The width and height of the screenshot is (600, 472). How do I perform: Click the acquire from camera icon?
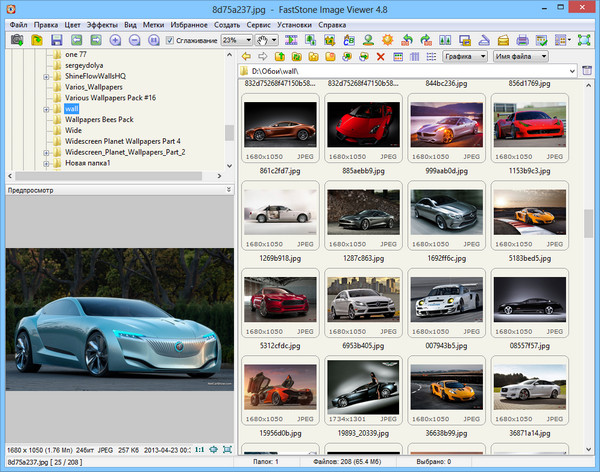[x=17, y=40]
